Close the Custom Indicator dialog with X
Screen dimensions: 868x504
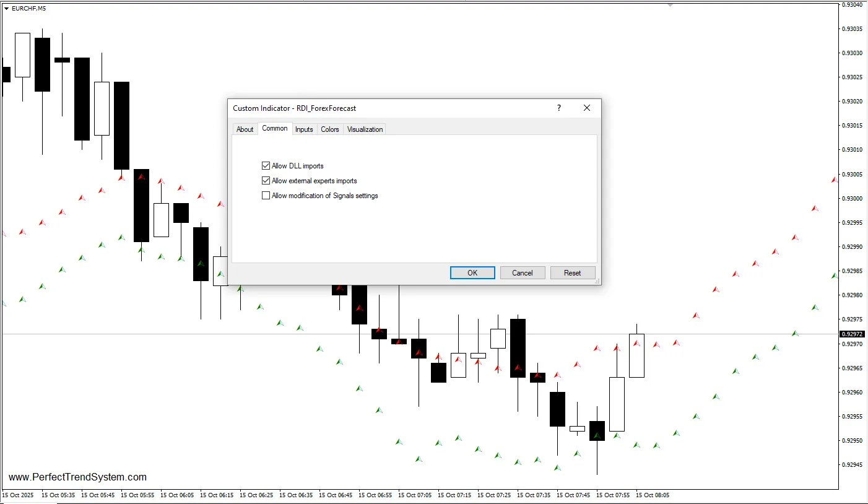pos(587,108)
